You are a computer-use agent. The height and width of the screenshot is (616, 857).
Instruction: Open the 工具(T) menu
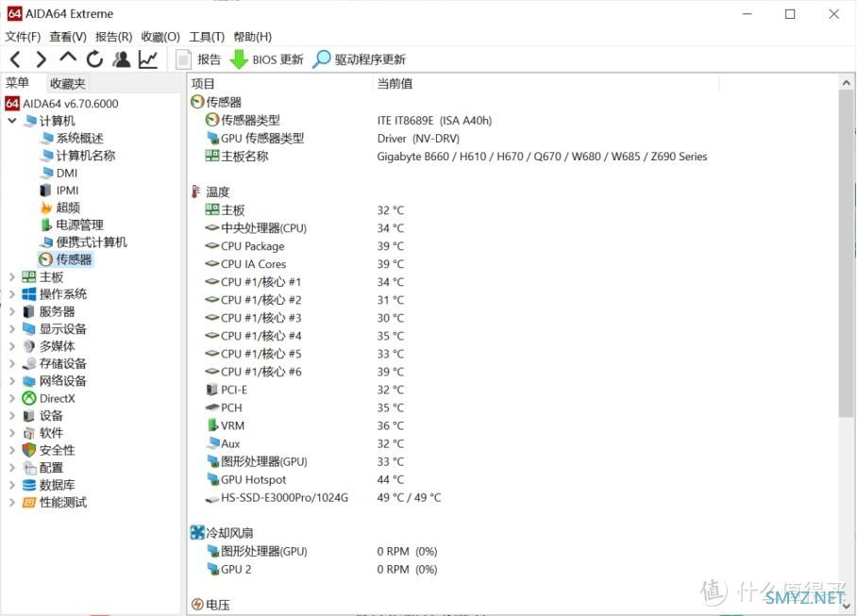click(207, 37)
